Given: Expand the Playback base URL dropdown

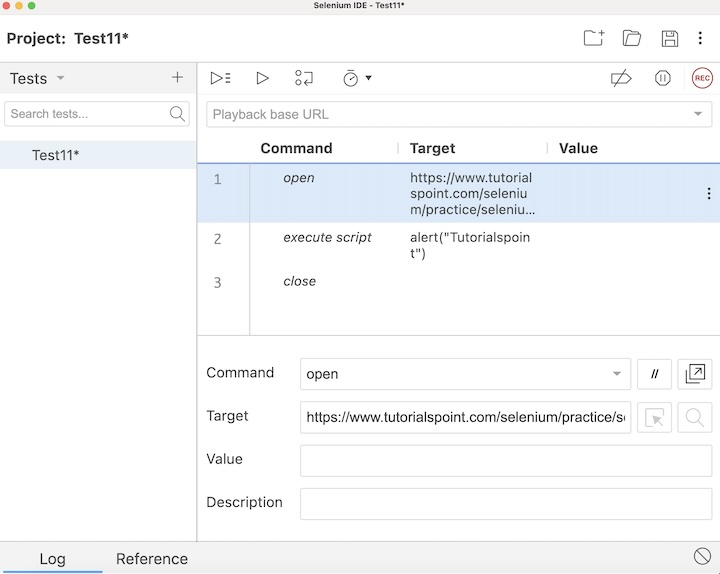Looking at the screenshot, I should tap(697, 114).
